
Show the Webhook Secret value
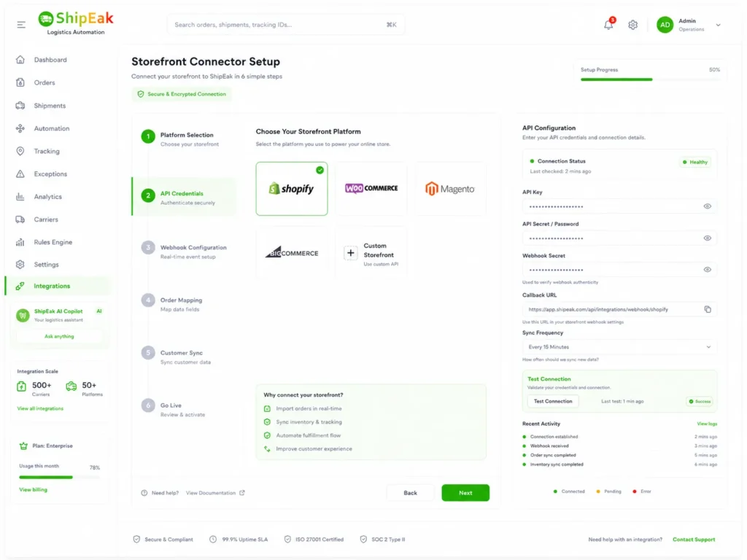707,270
